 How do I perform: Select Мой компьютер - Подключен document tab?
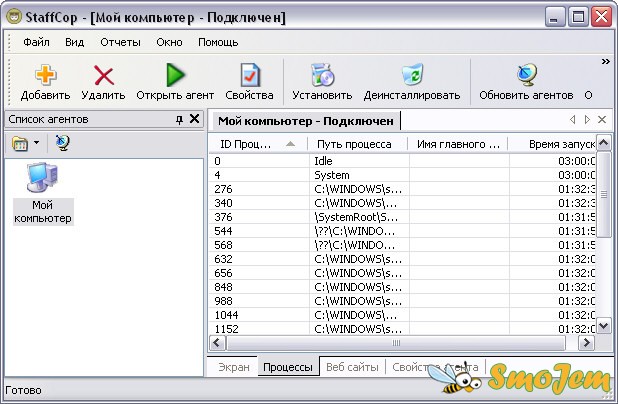click(x=306, y=121)
